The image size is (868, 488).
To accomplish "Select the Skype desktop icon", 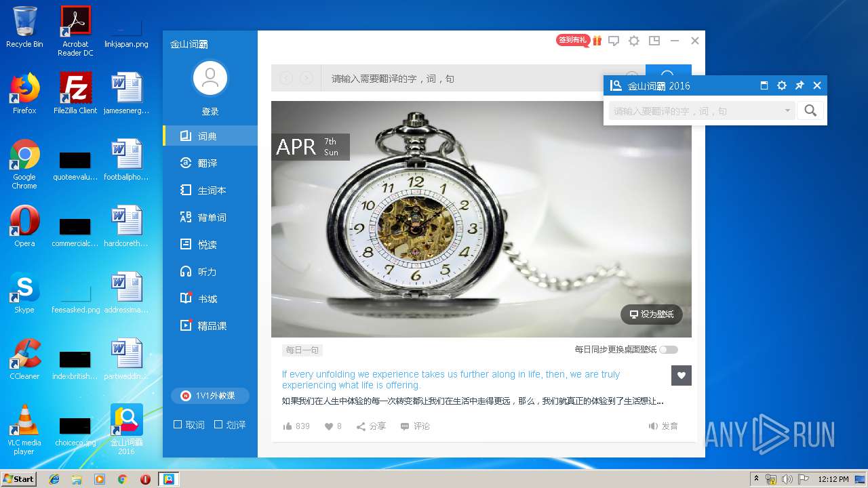I will [x=24, y=293].
